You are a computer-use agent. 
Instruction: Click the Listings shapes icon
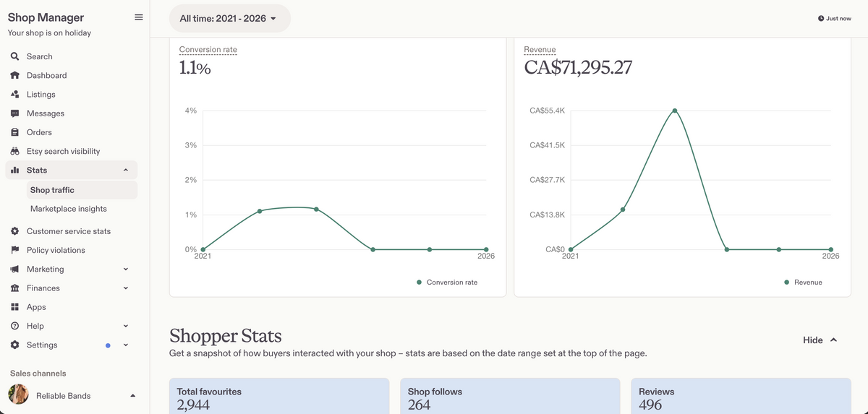14,94
